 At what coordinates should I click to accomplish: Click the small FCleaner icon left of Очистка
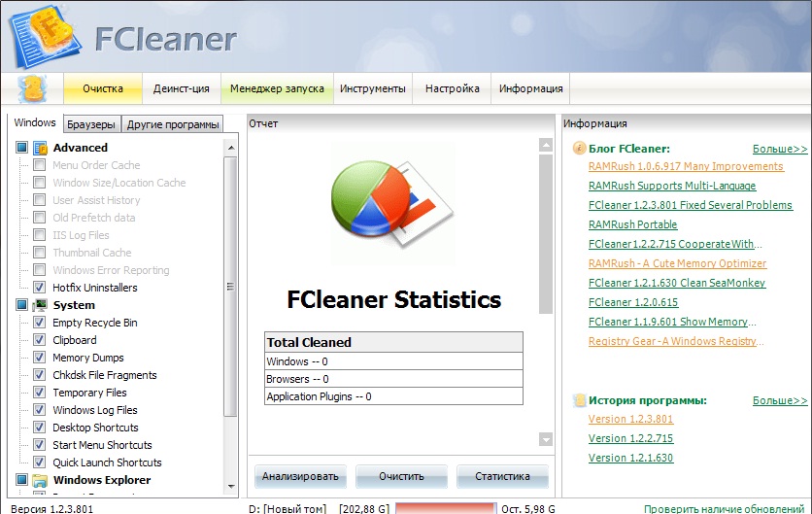click(x=32, y=88)
